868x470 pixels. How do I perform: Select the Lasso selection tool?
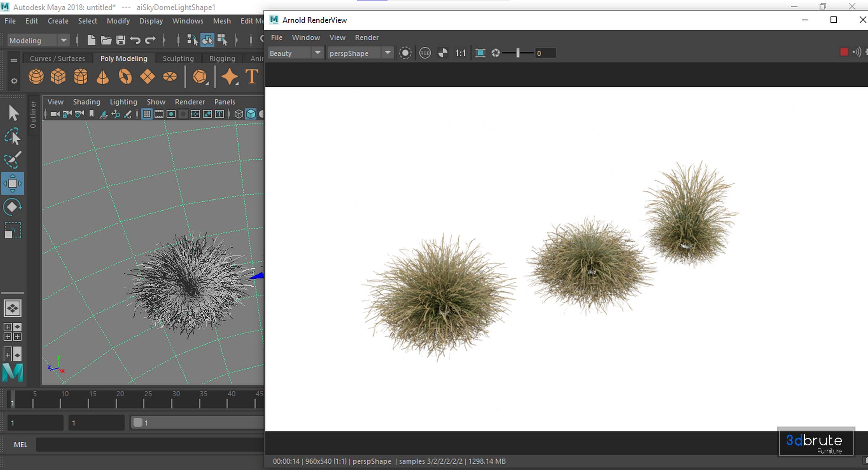(x=13, y=137)
